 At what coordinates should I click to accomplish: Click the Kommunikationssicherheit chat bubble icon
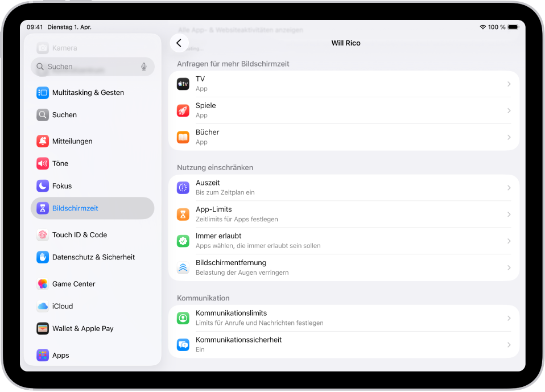(x=183, y=345)
